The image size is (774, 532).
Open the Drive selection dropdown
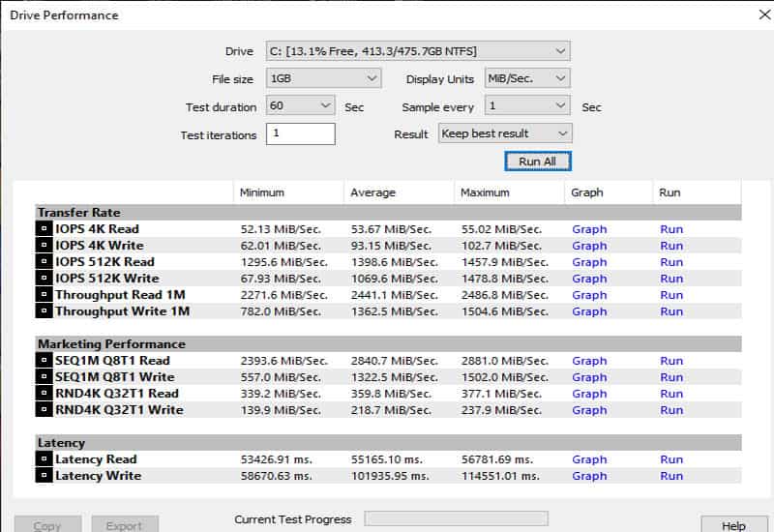click(418, 51)
